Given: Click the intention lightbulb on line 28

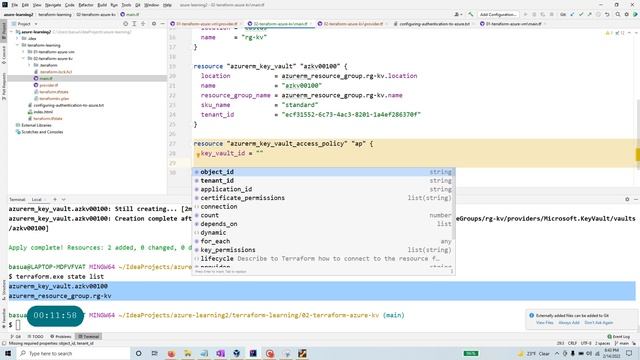Looking at the screenshot, I should tap(198, 155).
